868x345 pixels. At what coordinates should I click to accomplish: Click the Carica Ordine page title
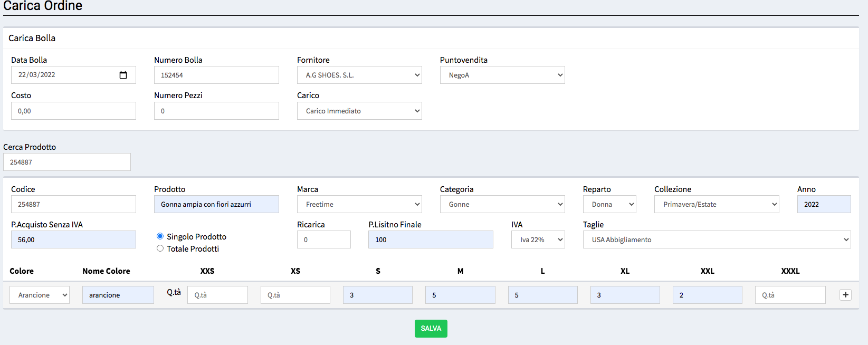point(43,6)
